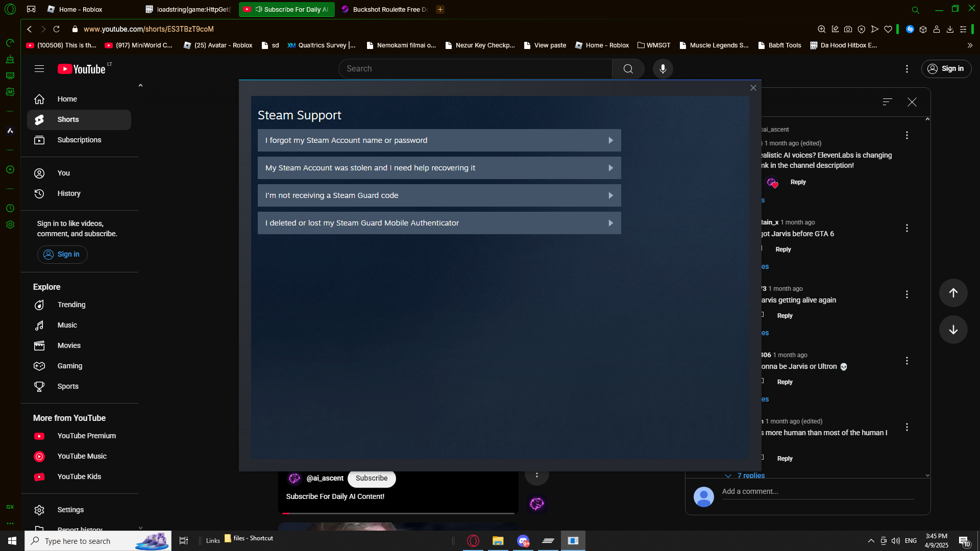Open YouTube settings three-dot menu beside Sign in
The width and height of the screenshot is (980, 551).
907,69
